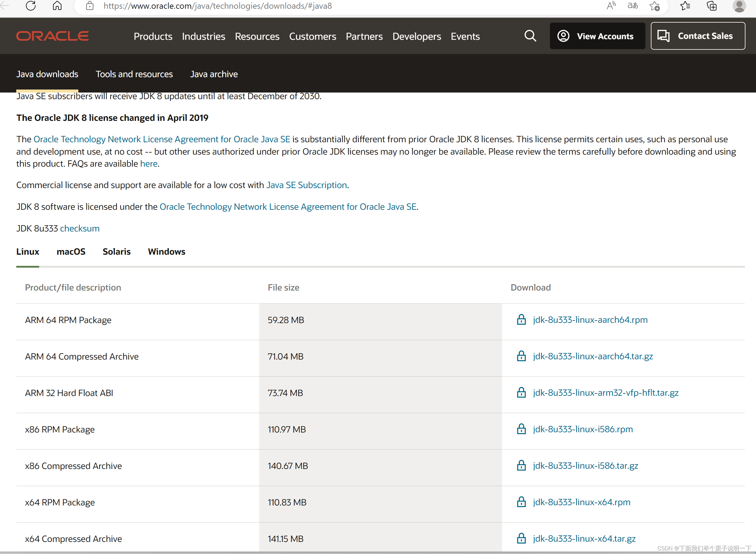Screen dimensions: 756x554
Task: Click lock icon beside i586.tar.gz download
Action: (521, 466)
